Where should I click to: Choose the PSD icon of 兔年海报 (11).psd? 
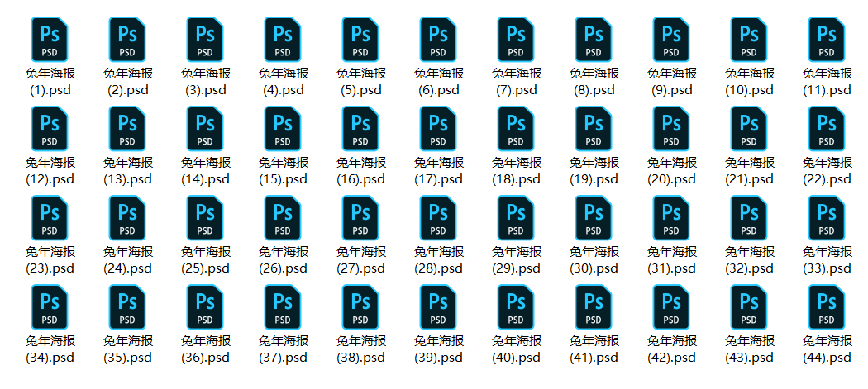point(827,40)
